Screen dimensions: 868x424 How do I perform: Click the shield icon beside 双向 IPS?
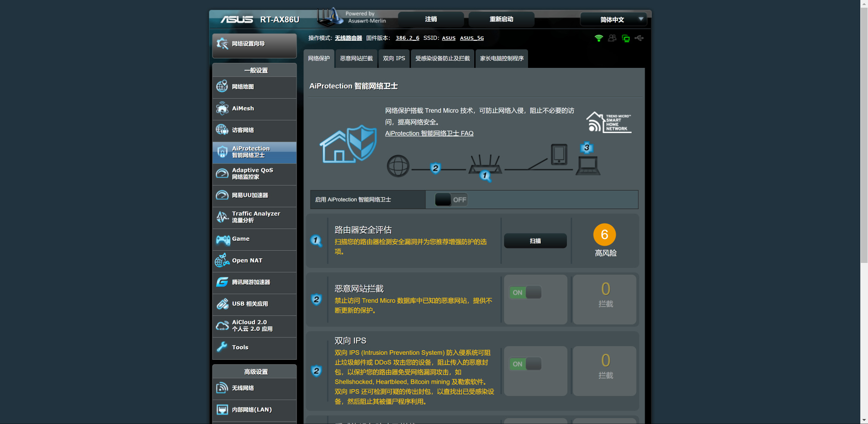tap(316, 371)
